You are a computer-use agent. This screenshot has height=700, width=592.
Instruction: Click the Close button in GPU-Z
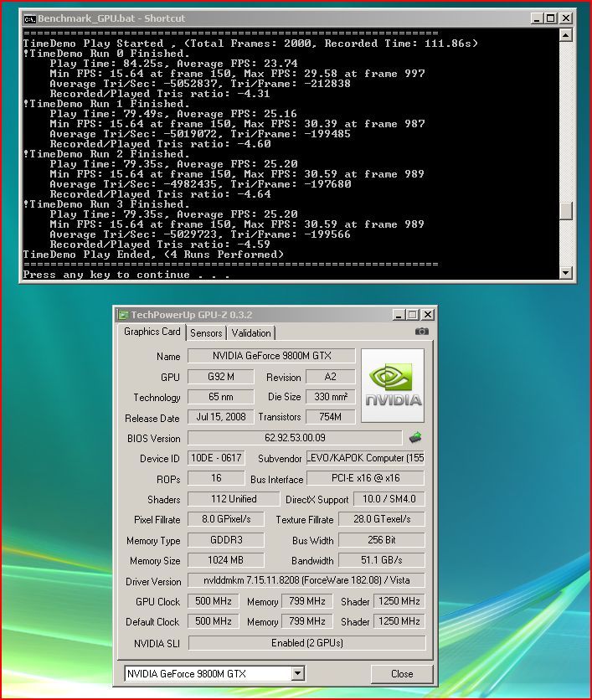[x=402, y=674]
